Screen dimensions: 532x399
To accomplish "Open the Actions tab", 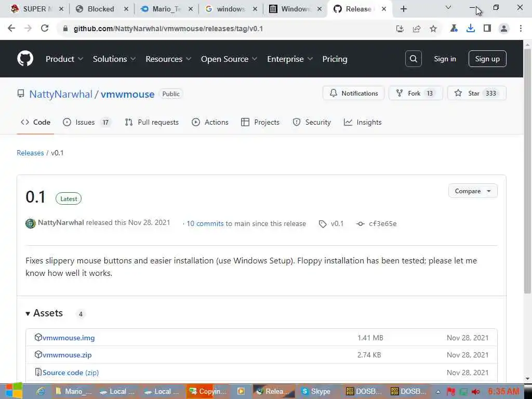I will click(x=210, y=122).
